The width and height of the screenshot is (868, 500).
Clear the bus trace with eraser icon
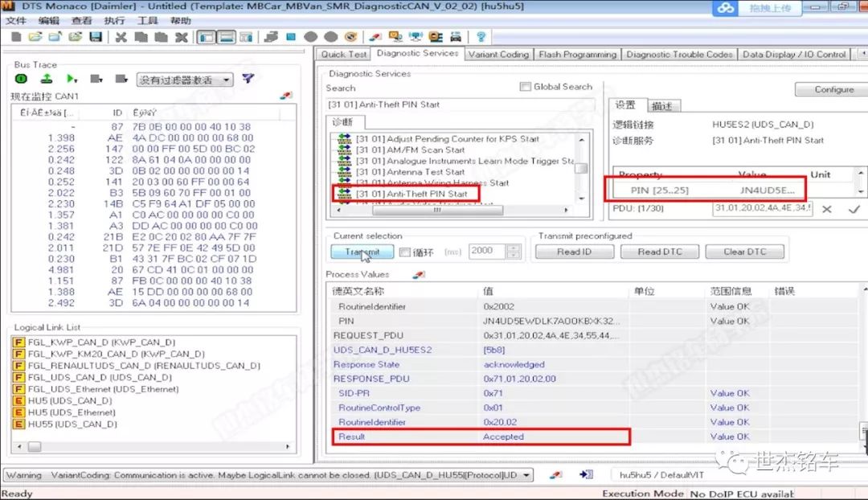pyautogui.click(x=285, y=95)
